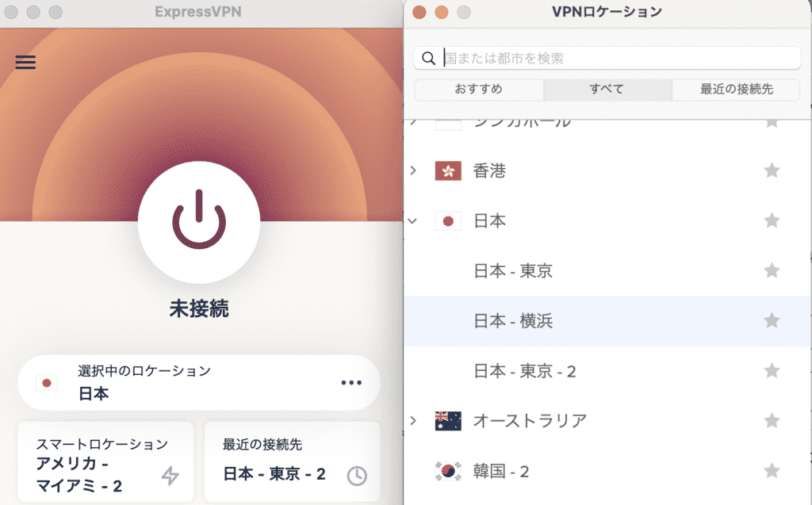Select the オーストラリア location text
812x505 pixels.
pyautogui.click(x=530, y=421)
